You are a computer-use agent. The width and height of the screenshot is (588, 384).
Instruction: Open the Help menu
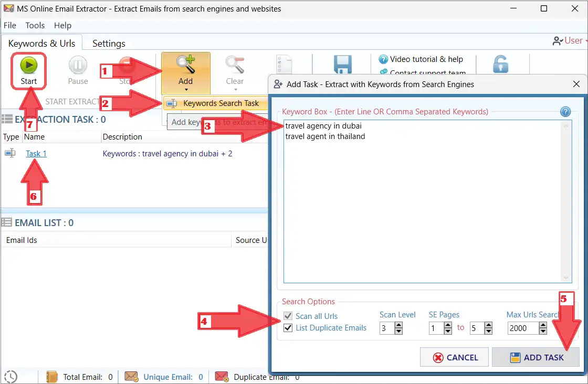62,26
